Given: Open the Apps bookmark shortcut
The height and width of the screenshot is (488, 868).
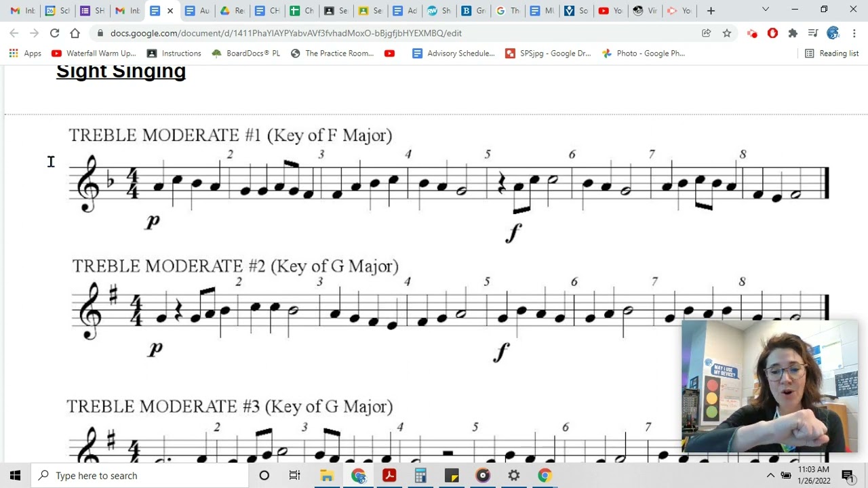Looking at the screenshot, I should 25,53.
